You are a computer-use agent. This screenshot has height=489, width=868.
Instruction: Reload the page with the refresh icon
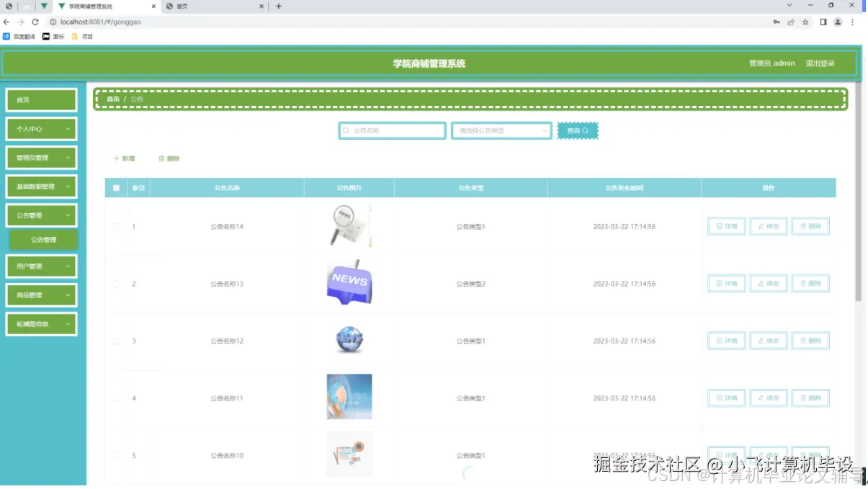pos(35,22)
